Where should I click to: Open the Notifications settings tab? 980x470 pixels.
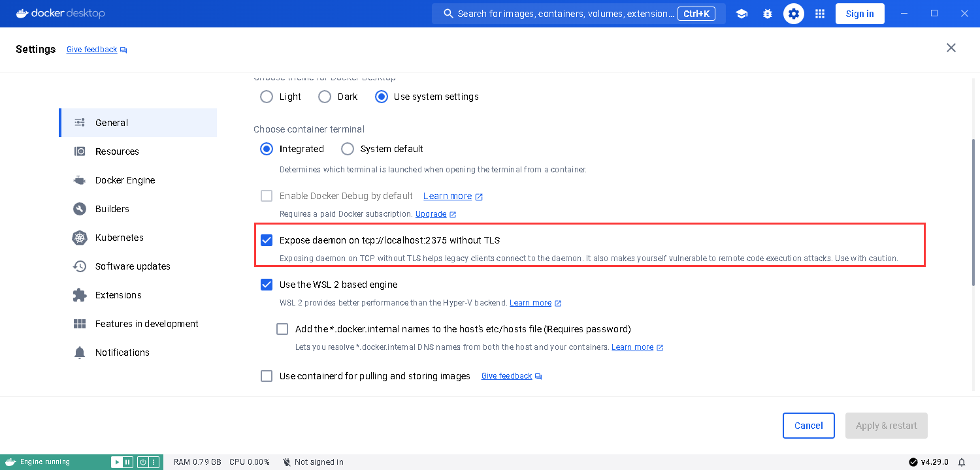pyautogui.click(x=138, y=352)
